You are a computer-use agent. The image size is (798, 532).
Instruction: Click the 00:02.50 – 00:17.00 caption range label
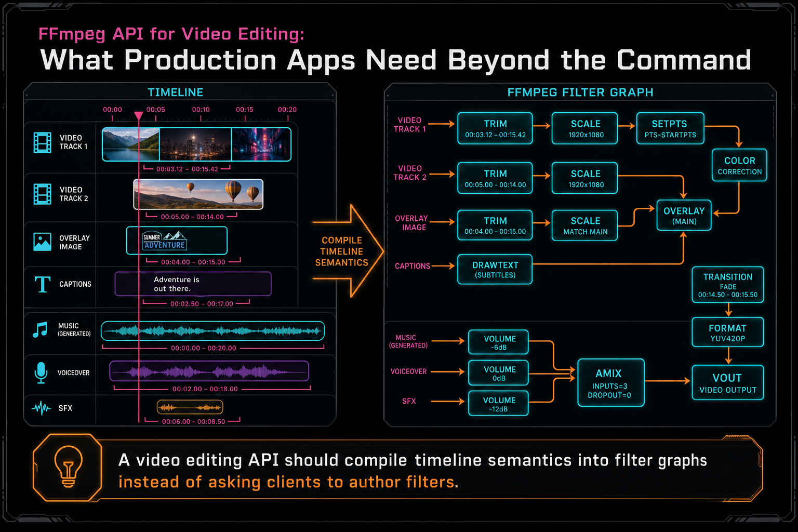(202, 304)
